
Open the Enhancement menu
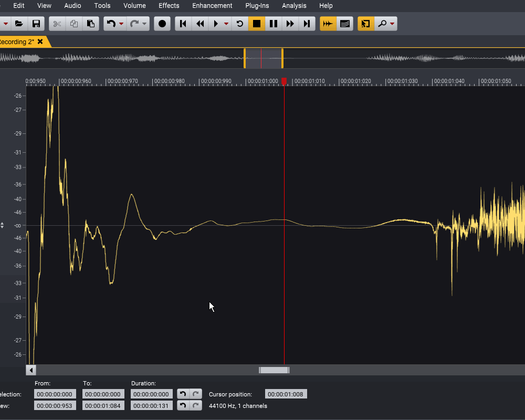tap(212, 6)
